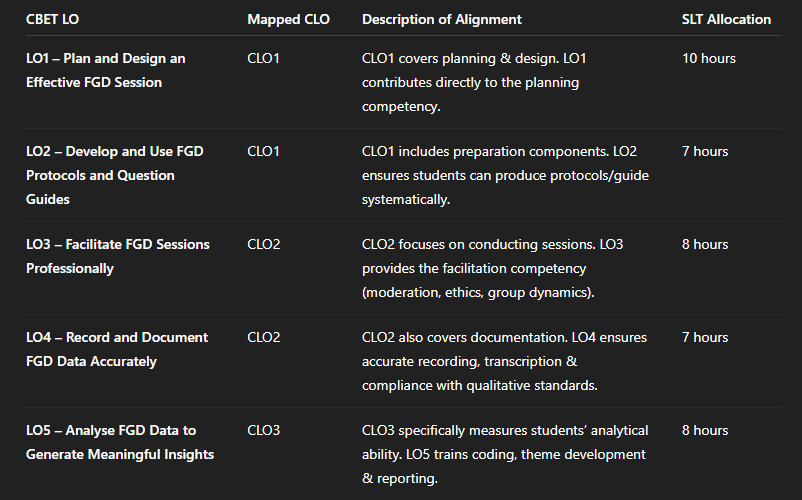Click the 8 hours cell for LO5
The height and width of the screenshot is (500, 802).
(x=705, y=430)
